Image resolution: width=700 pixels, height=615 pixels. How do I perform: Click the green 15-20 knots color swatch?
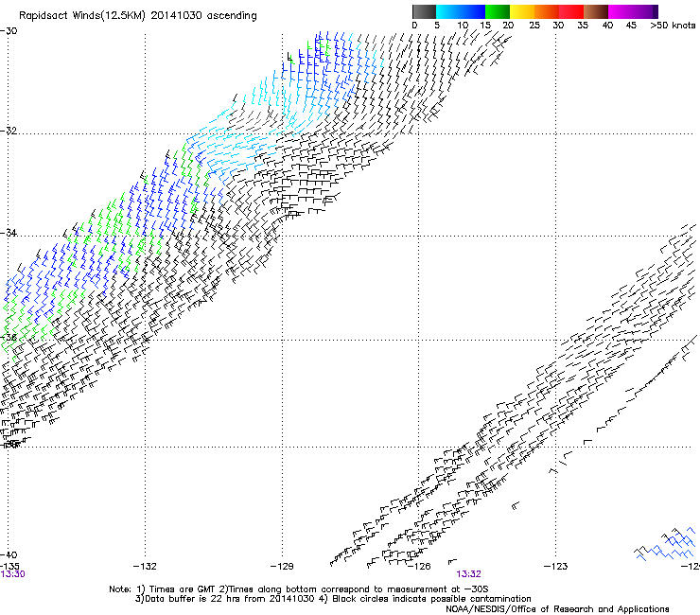tap(498, 11)
